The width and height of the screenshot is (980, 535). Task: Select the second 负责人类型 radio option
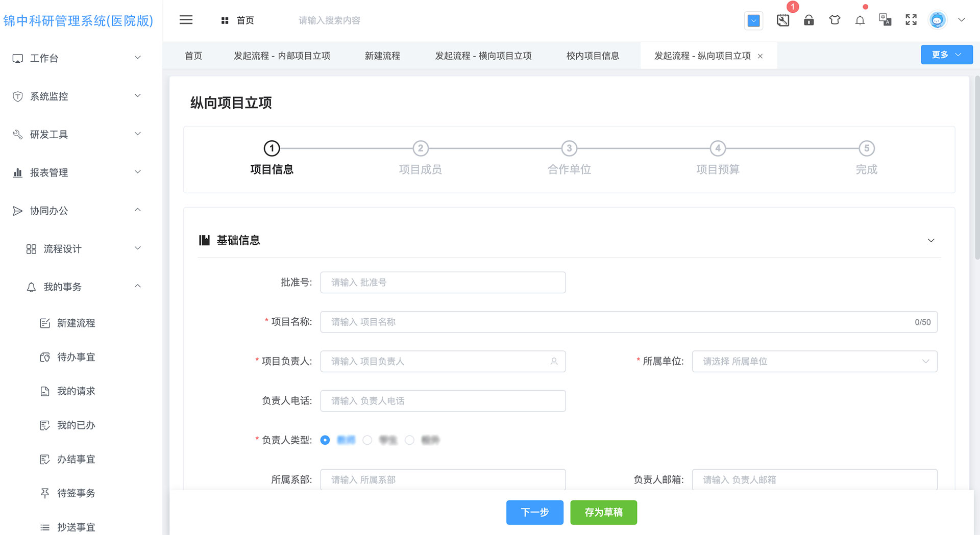[x=367, y=440]
